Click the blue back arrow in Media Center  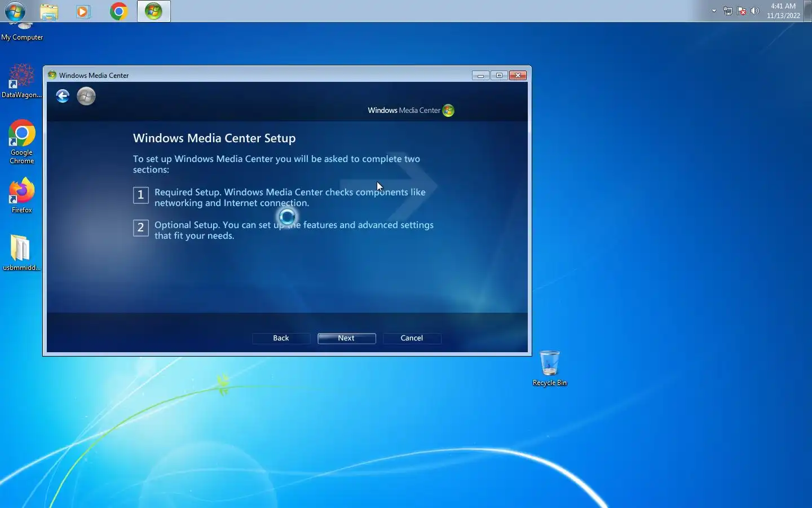(x=63, y=96)
